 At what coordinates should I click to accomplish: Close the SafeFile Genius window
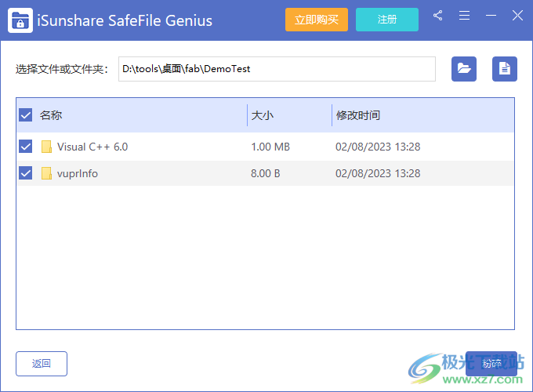click(x=517, y=16)
